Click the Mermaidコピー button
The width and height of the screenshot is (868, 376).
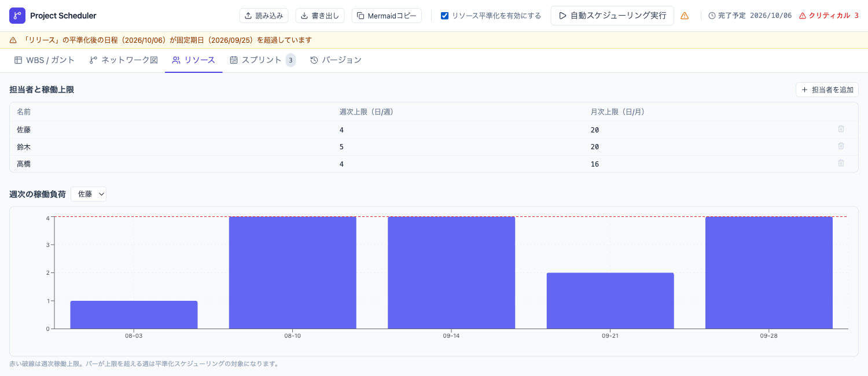[387, 16]
